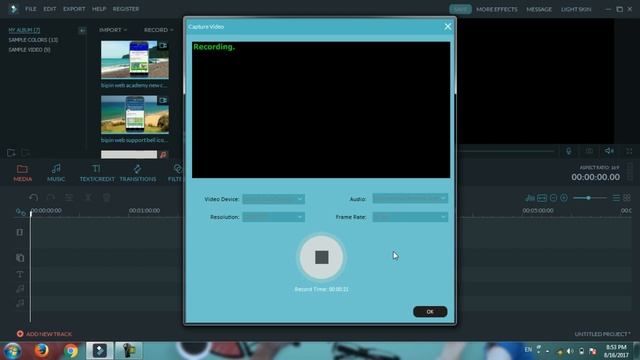
Task: Select the bipin web support bell clip thumbnail
Action: pyautogui.click(x=135, y=115)
